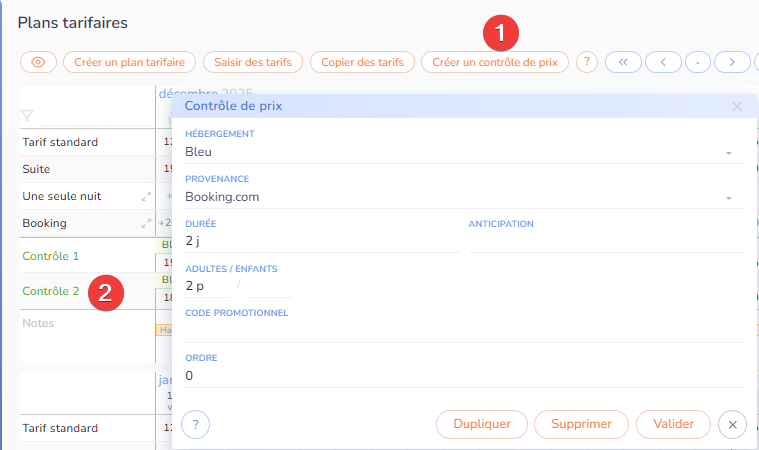Close Contrôle de prix dialog header X
This screenshot has height=450, width=759.
(x=737, y=106)
